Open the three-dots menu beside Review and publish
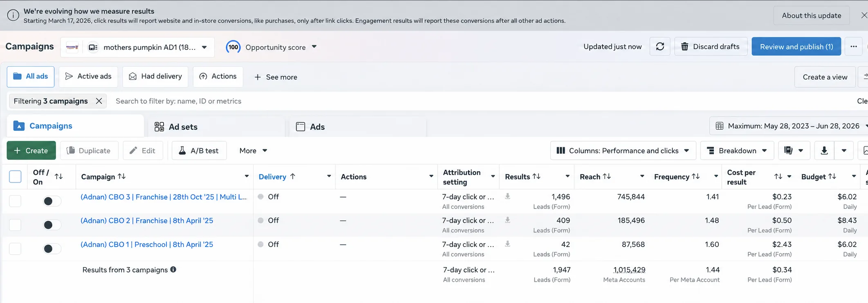868x303 pixels. click(x=853, y=47)
